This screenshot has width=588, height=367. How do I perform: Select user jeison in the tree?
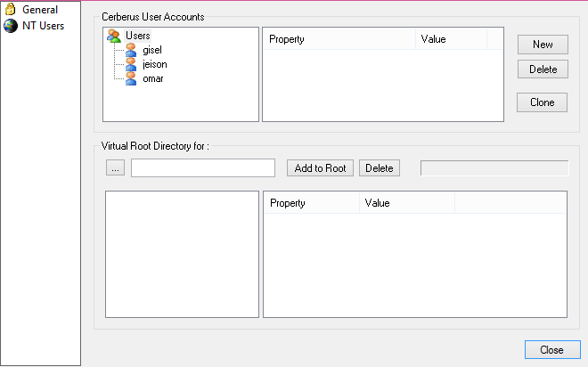(x=154, y=64)
